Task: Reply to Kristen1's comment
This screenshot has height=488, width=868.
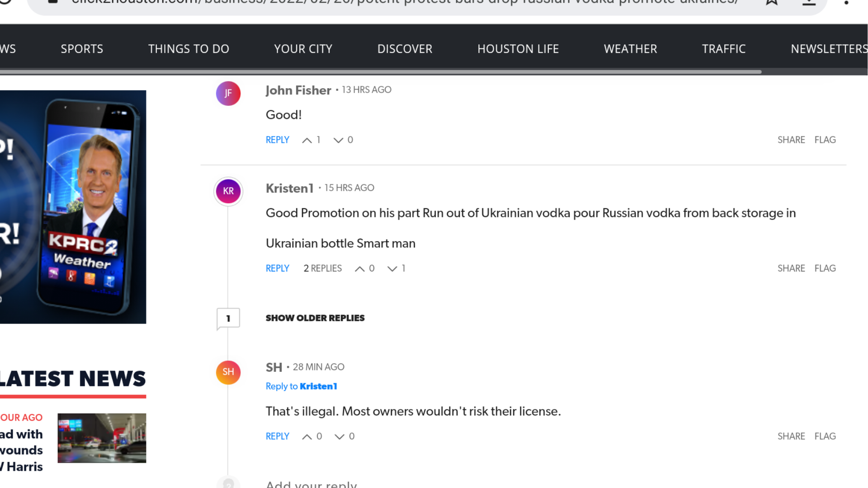Action: pos(277,268)
